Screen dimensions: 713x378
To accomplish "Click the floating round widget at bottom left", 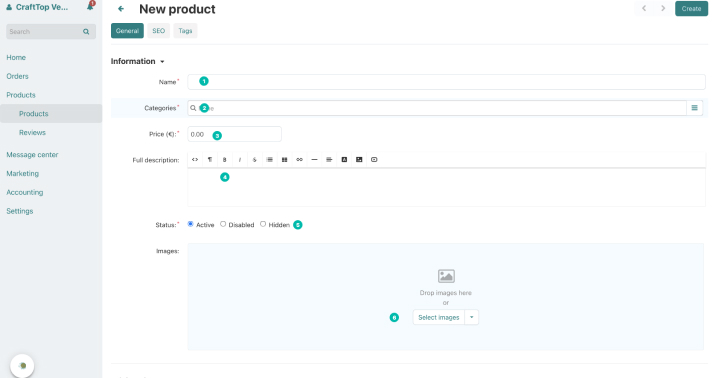I will (22, 366).
